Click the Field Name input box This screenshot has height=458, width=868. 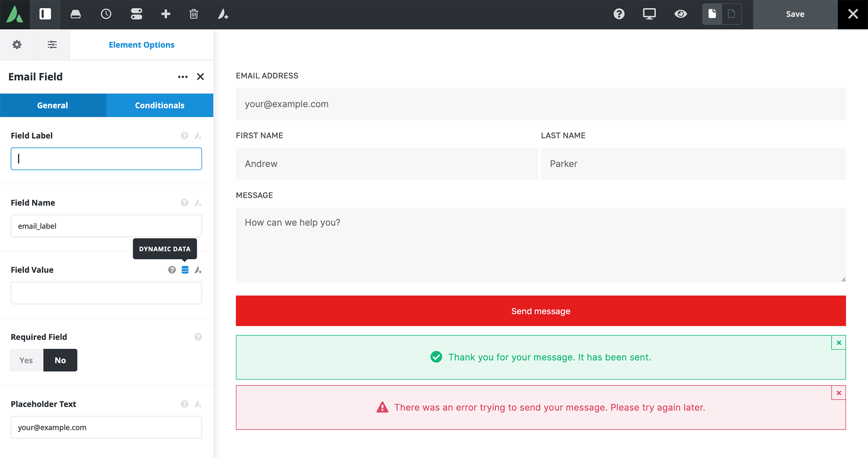tap(106, 226)
